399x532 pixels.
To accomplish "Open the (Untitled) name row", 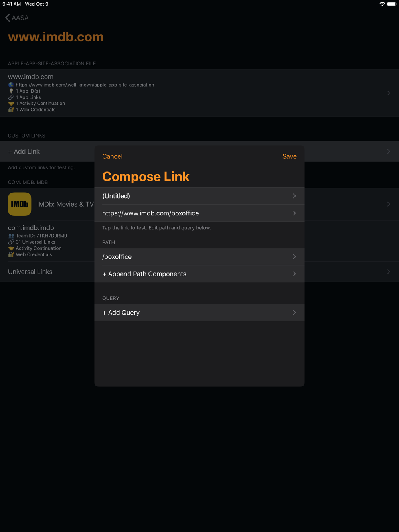I will [199, 196].
